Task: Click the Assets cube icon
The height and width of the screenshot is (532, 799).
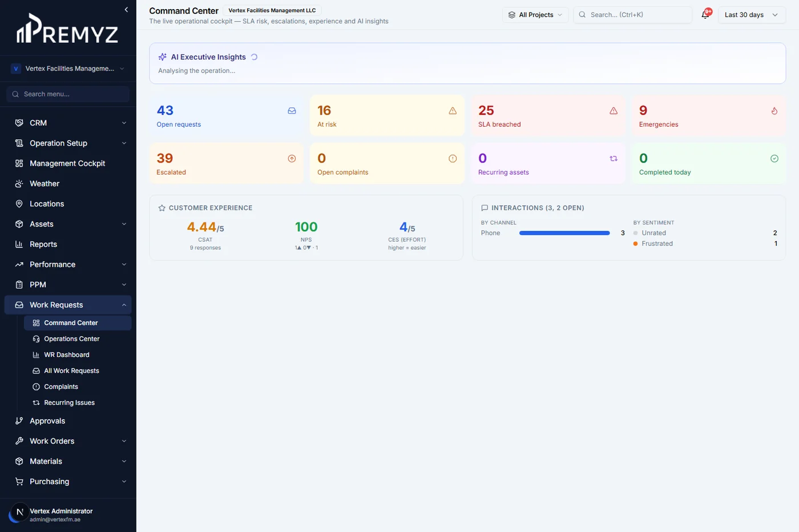Action: (x=19, y=224)
